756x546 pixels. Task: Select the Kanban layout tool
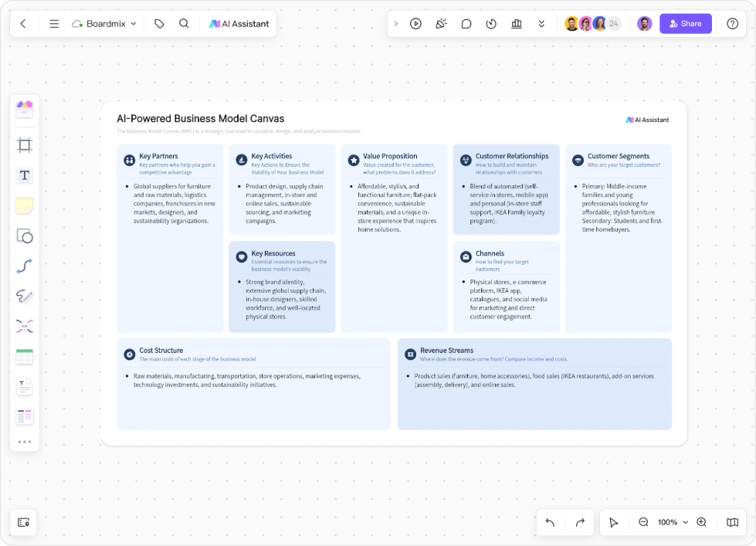coord(25,417)
